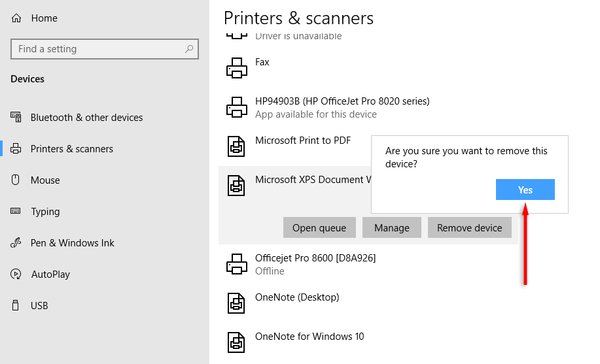The image size is (600, 364).
Task: Confirm removal by clicking Yes
Action: click(x=525, y=190)
